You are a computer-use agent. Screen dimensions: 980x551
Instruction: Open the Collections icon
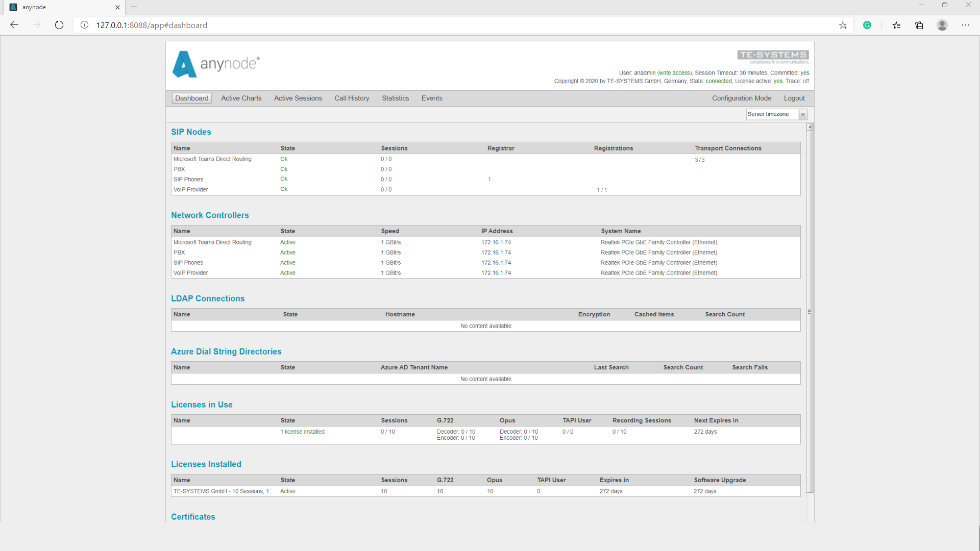[919, 25]
